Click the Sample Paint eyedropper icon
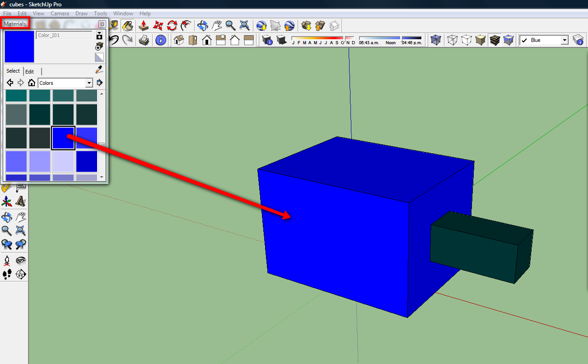This screenshot has width=588, height=364. (99, 69)
